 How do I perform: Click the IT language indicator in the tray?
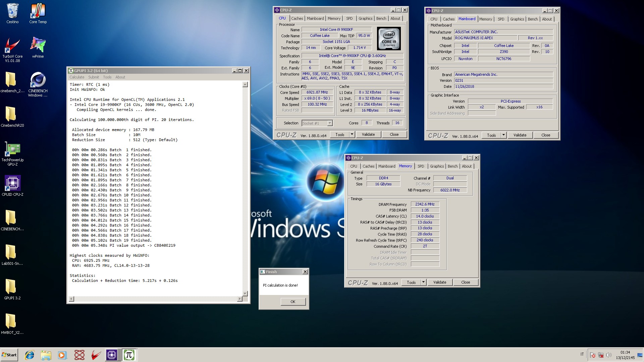point(582,354)
